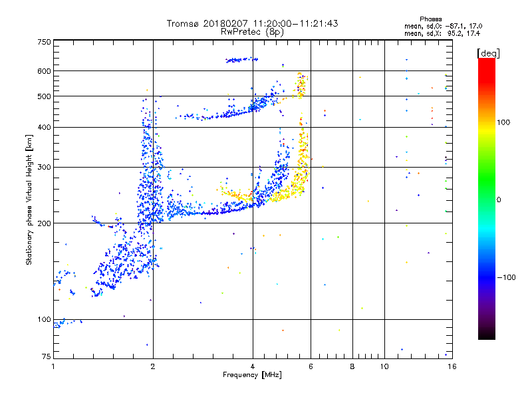
Task: Click the x-axis tick label '1'
Action: 53,366
